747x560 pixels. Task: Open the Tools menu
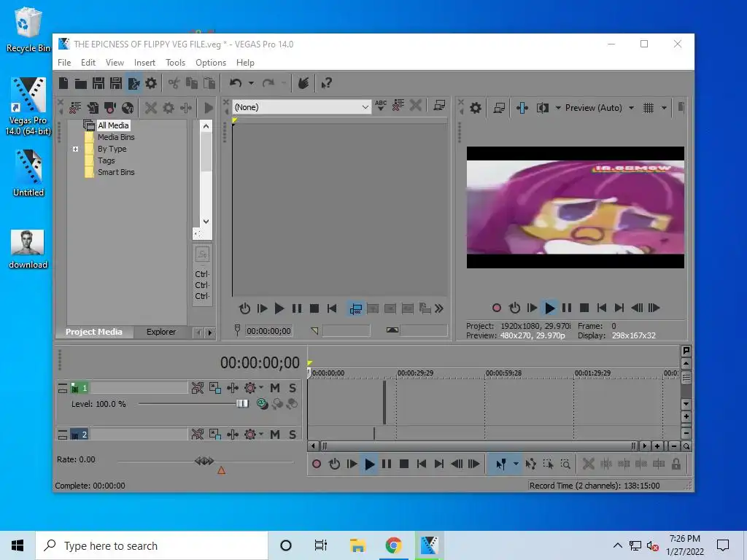pyautogui.click(x=175, y=63)
